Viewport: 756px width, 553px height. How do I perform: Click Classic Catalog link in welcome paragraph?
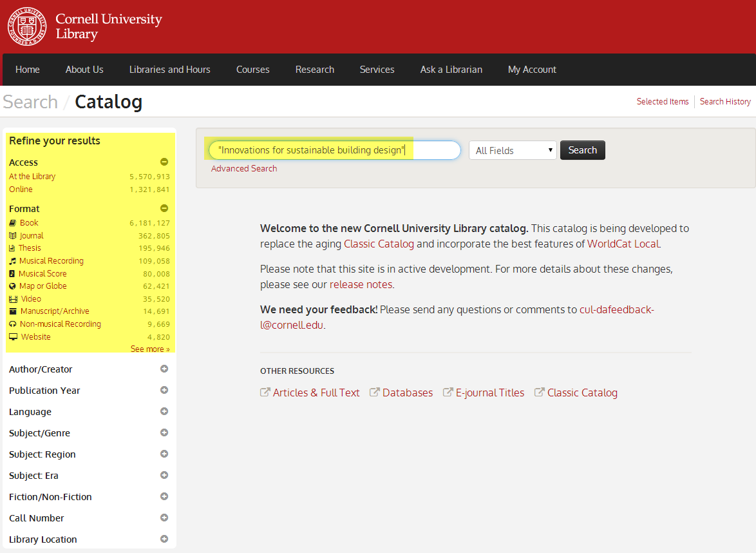tap(379, 244)
